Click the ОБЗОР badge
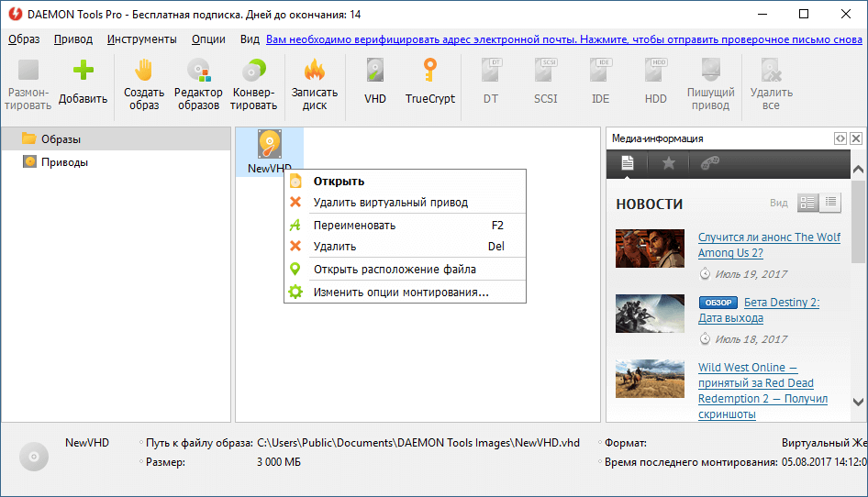Screen dimensions: 868x497 pos(718,303)
